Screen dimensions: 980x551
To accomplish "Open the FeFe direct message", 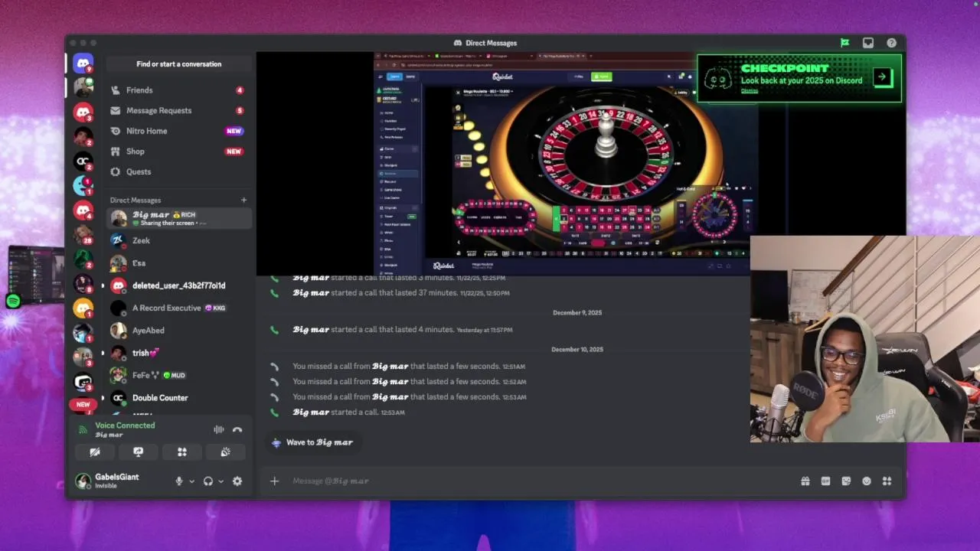I will coord(178,375).
